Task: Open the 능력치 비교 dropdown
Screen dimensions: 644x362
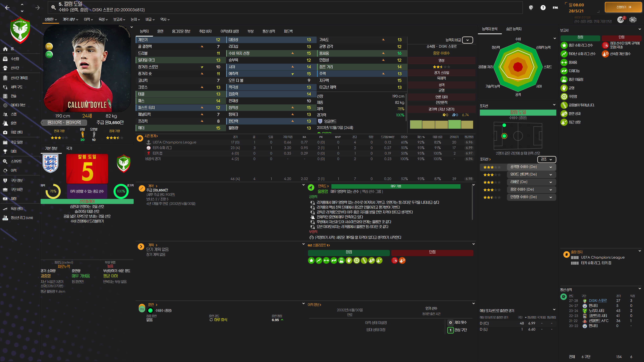Action: [x=467, y=40]
